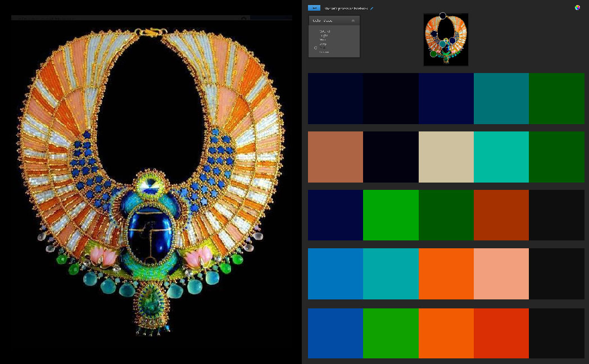Pick the peach swatch in fourth palette row
589x364 pixels.
click(x=501, y=274)
